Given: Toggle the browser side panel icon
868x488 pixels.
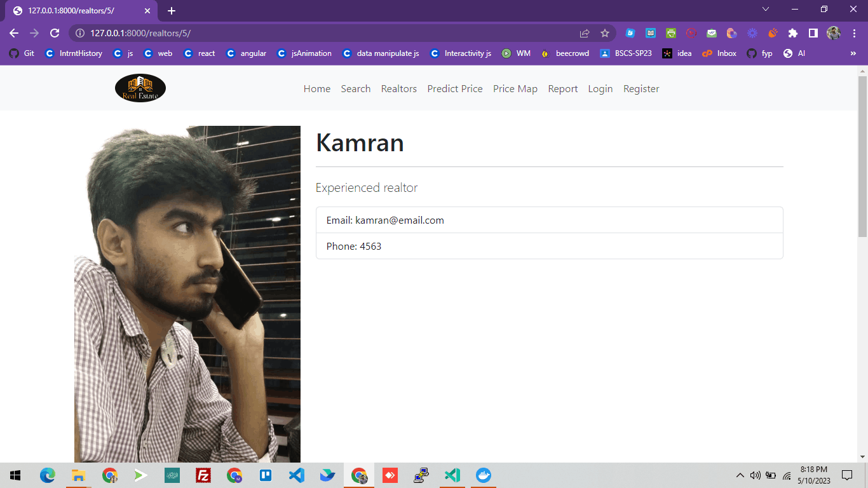Looking at the screenshot, I should click(x=813, y=33).
